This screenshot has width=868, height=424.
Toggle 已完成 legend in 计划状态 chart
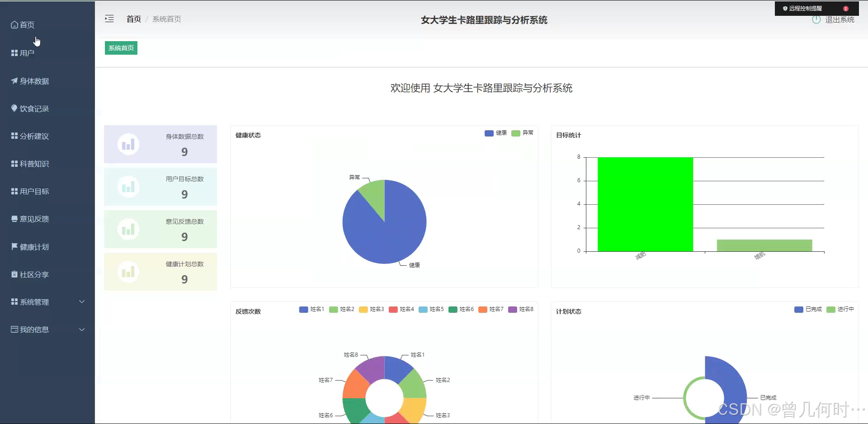[x=808, y=309]
